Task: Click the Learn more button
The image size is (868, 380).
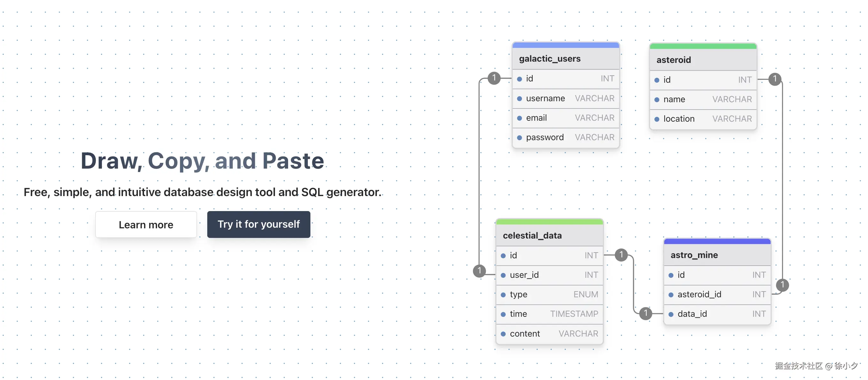Action: [x=146, y=225]
